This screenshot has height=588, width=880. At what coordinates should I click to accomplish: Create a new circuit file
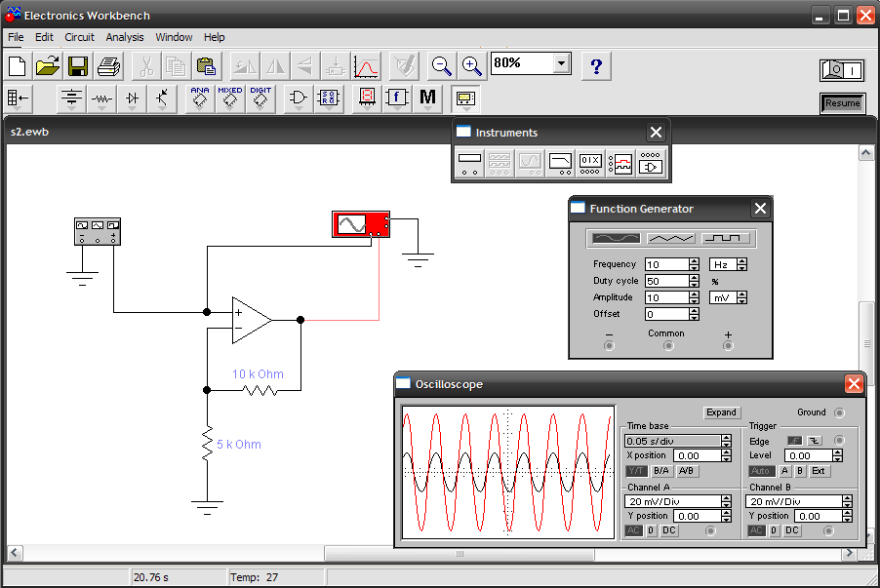click(18, 66)
